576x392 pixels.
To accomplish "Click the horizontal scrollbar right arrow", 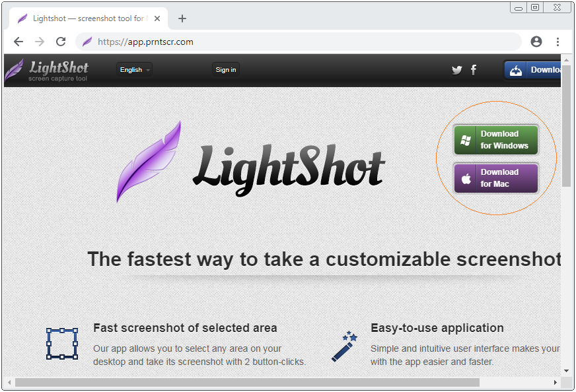I will click(556, 382).
